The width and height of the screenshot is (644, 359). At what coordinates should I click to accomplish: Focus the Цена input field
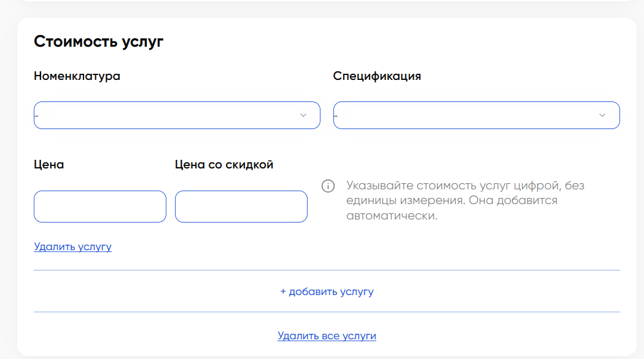coord(100,207)
